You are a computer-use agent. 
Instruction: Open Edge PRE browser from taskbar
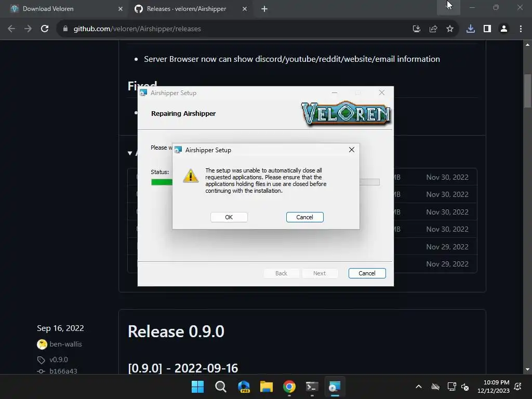click(x=244, y=387)
